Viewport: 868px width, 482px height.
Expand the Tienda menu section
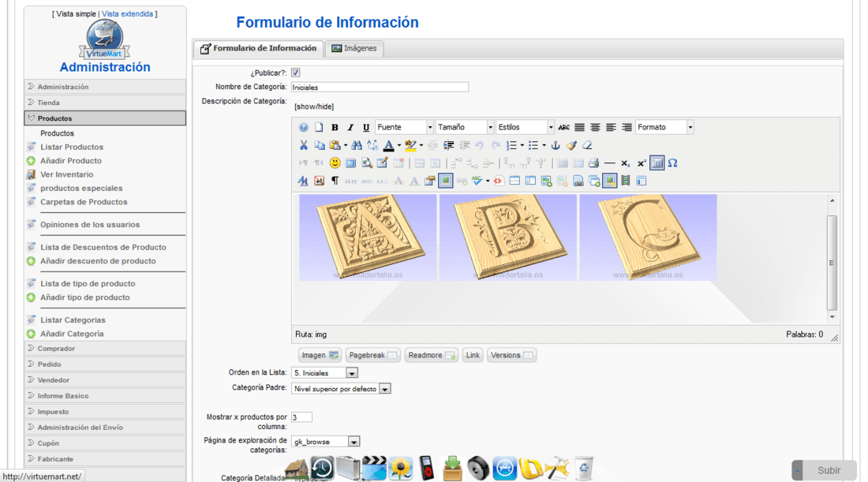click(105, 103)
